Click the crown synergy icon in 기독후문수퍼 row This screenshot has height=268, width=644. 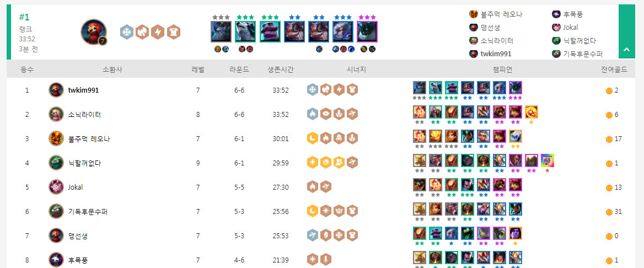point(339,211)
